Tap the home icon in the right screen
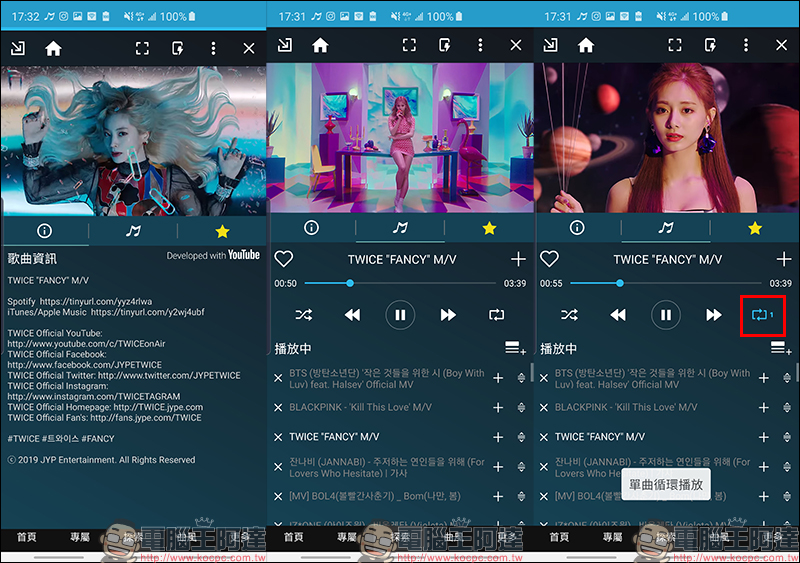 click(x=586, y=45)
